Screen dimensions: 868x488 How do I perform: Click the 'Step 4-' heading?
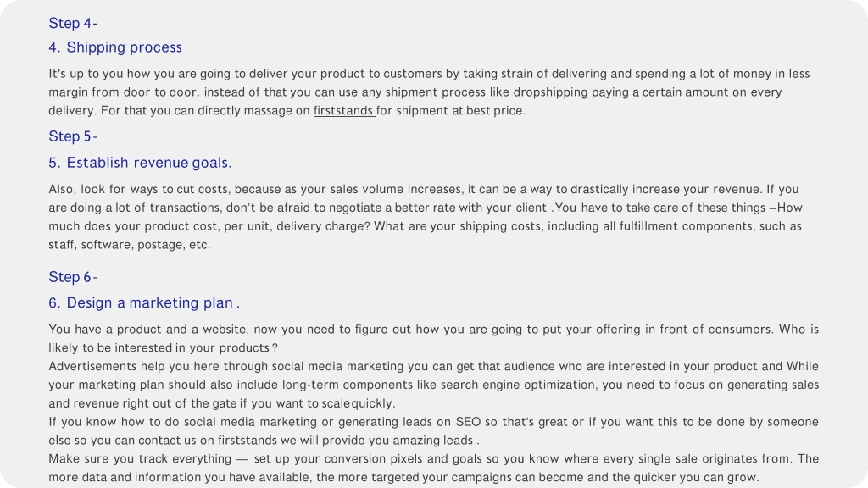tap(73, 23)
